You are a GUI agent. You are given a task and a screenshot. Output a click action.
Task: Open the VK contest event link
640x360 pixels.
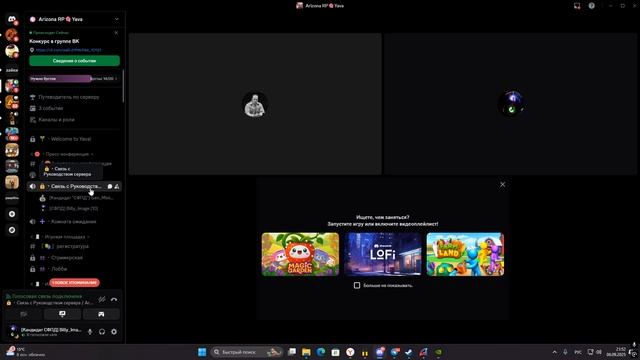[x=68, y=50]
